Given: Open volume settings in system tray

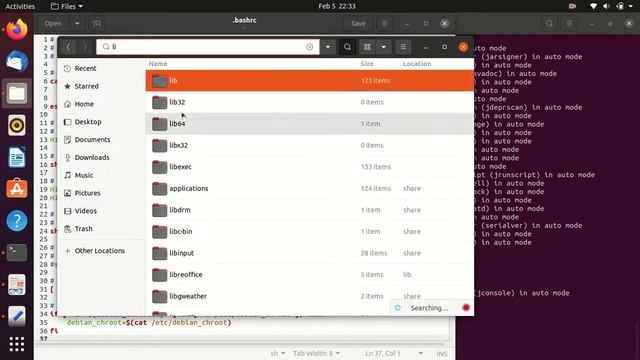Looking at the screenshot, I should [x=607, y=6].
